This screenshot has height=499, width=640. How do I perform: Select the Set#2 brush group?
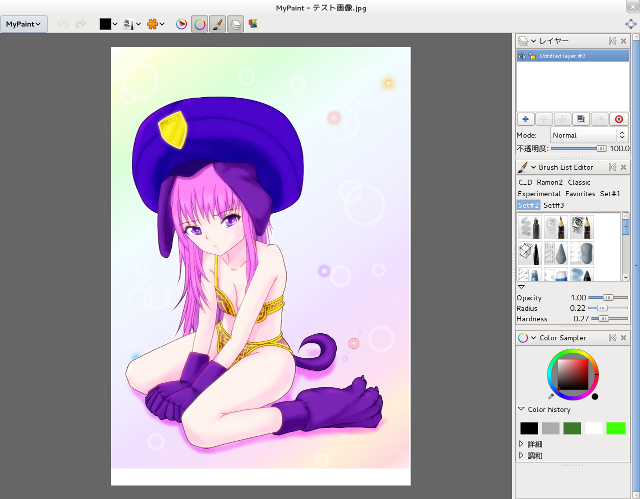click(529, 205)
